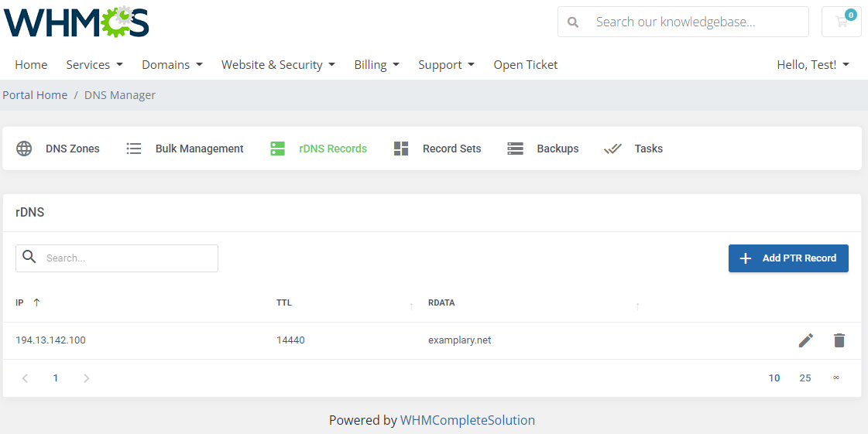Viewport: 868px width, 434px height.
Task: Click the rDNS Records server icon
Action: click(277, 149)
